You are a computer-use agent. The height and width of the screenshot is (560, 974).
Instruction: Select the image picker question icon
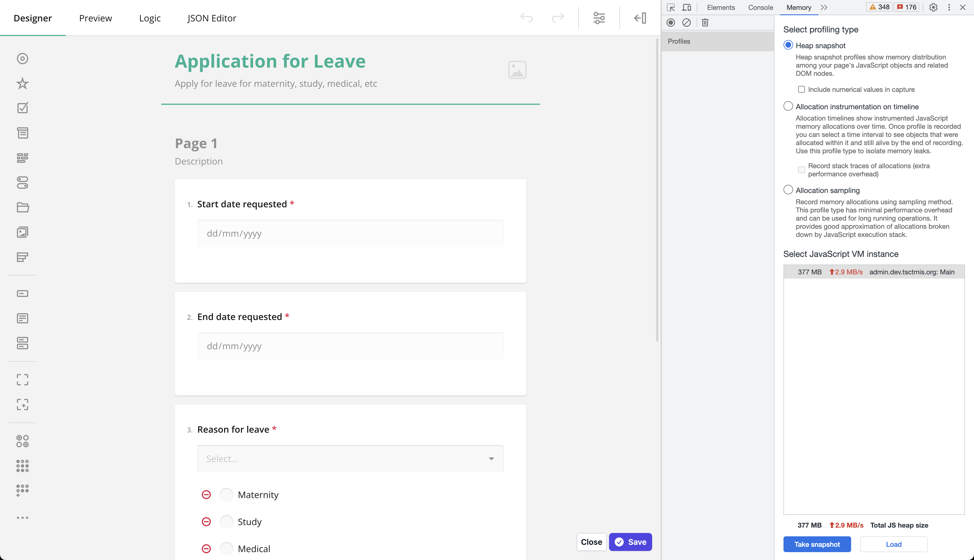click(22, 232)
